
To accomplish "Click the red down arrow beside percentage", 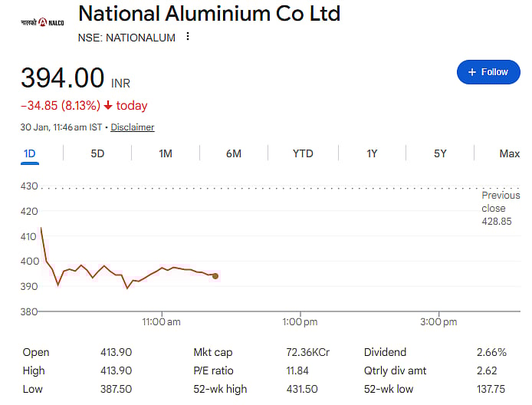I will pos(108,106).
